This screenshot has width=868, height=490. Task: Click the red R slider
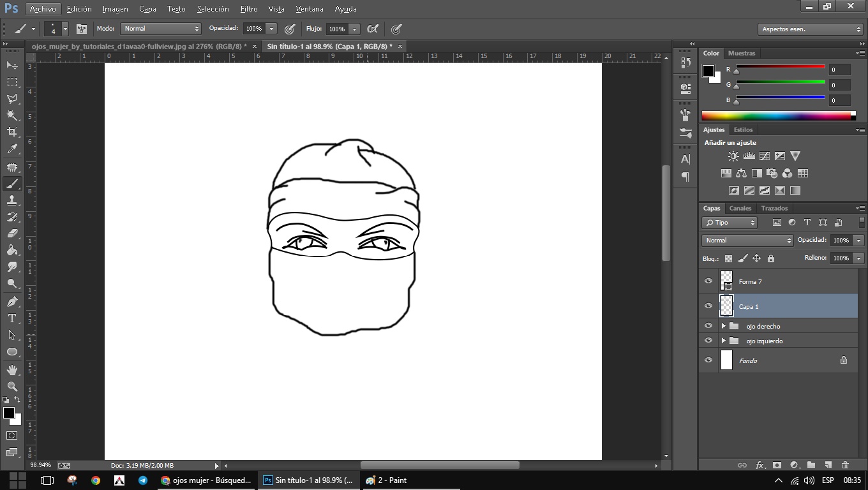pyautogui.click(x=781, y=68)
